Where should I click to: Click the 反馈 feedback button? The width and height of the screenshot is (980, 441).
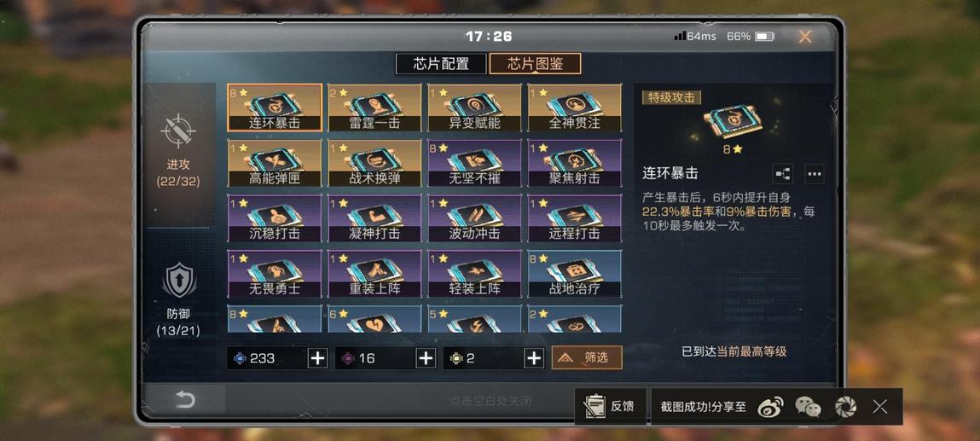coord(610,407)
